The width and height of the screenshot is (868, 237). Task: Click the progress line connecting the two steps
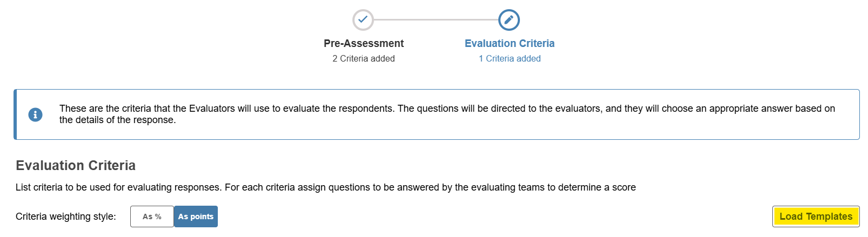tap(436, 20)
